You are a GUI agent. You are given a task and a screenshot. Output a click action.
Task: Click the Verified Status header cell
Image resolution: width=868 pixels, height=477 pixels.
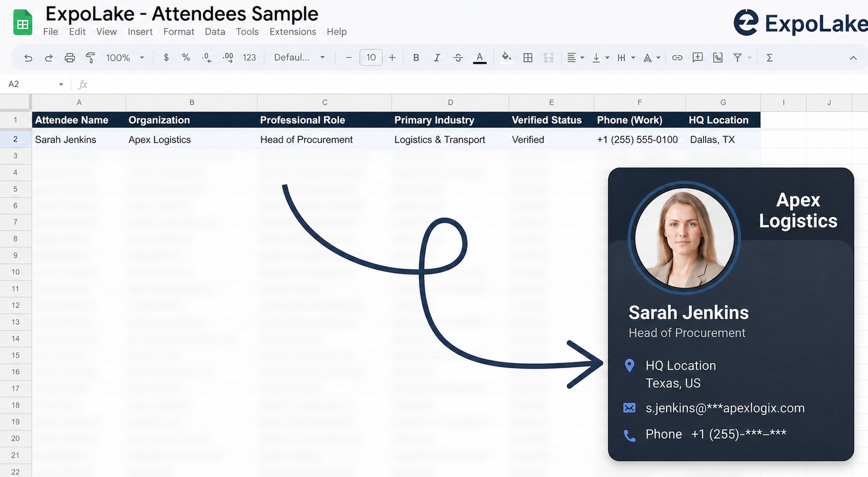pos(551,120)
